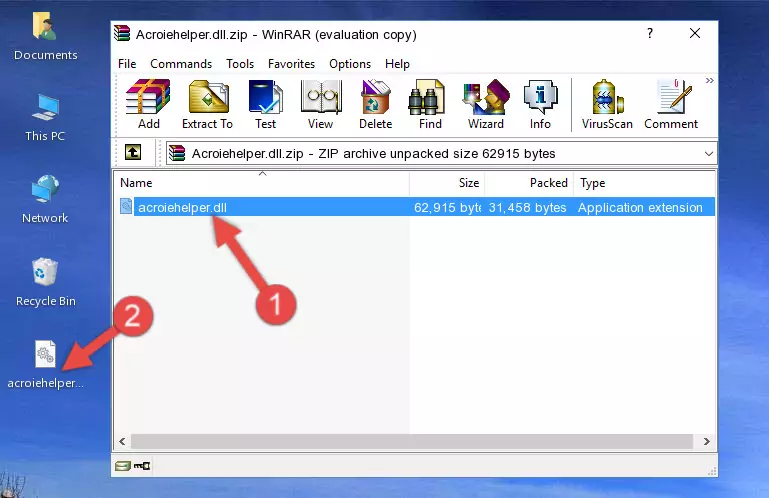Screen dimensions: 769x498
Task: Open the Find files tool
Action: pos(430,104)
